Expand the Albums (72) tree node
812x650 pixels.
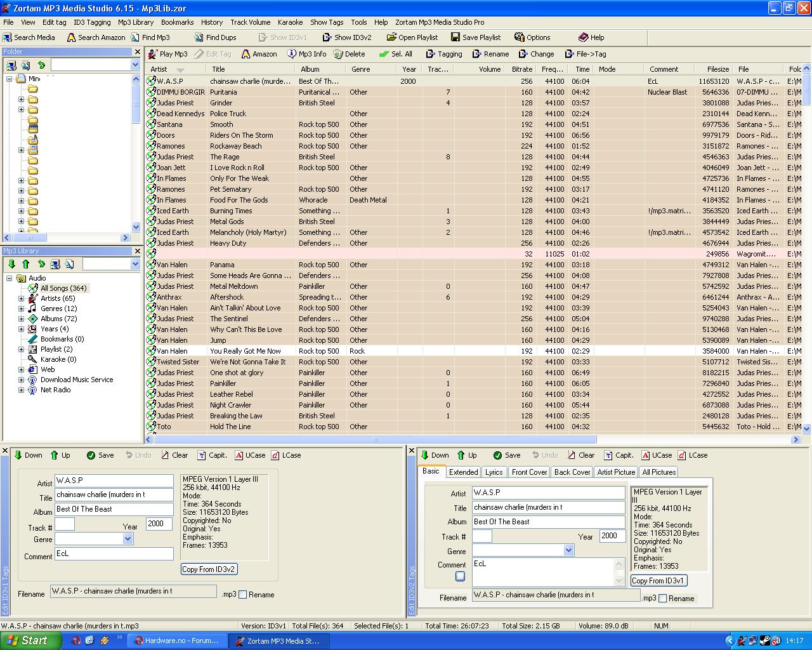21,319
